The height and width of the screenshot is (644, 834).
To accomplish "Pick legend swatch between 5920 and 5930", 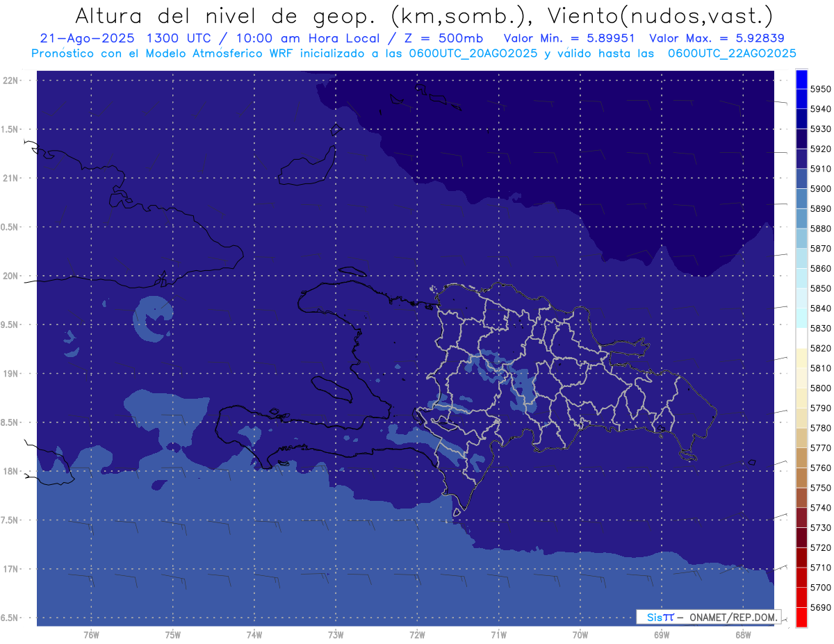I will [801, 138].
